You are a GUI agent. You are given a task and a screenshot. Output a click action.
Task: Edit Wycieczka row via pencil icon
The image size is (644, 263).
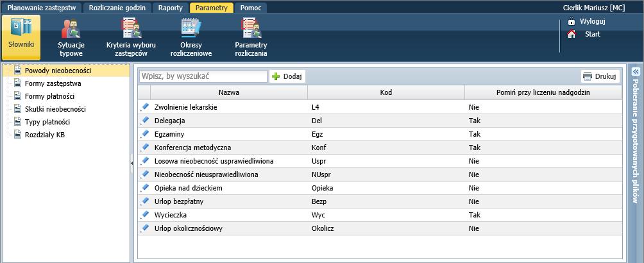click(x=144, y=214)
